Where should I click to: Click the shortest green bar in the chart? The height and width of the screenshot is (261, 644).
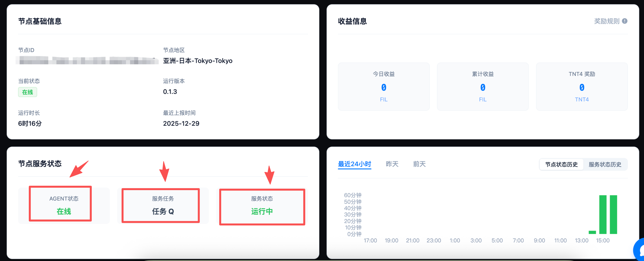pos(592,232)
